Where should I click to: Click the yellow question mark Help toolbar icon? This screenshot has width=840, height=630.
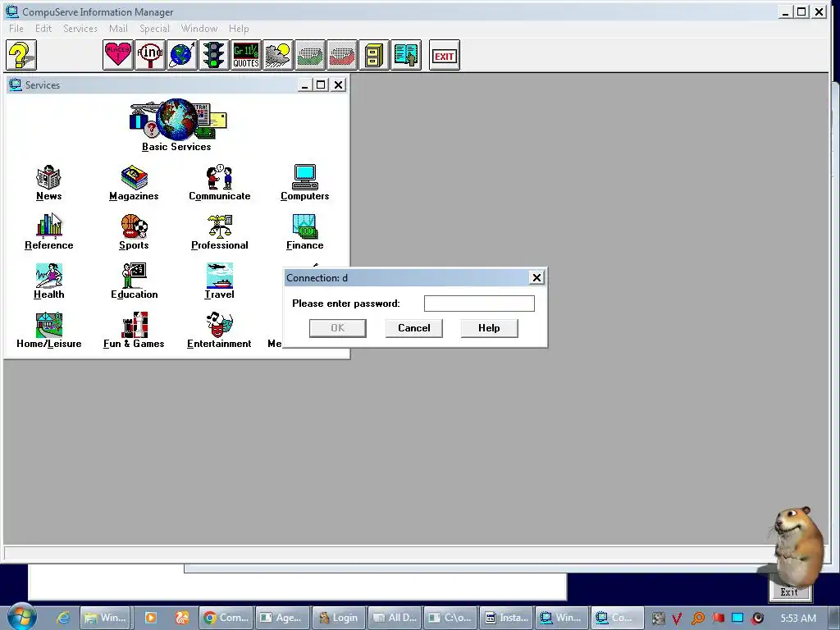[21, 55]
